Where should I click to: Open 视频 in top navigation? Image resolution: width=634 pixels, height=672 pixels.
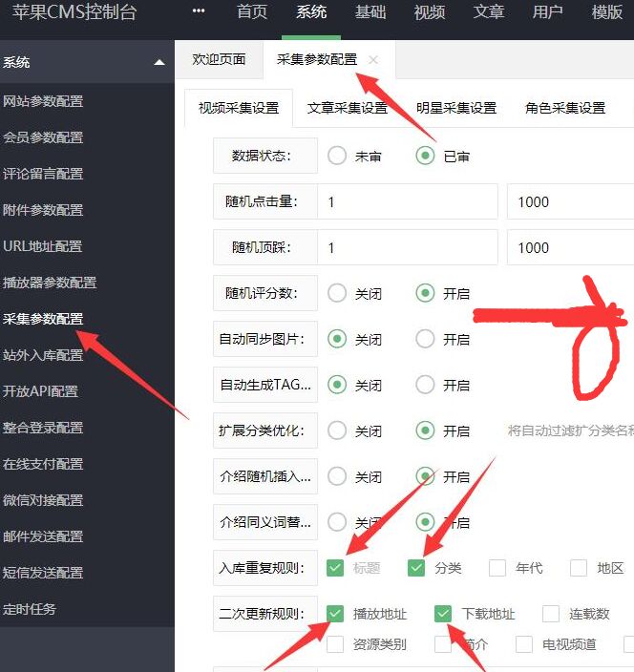pos(430,11)
